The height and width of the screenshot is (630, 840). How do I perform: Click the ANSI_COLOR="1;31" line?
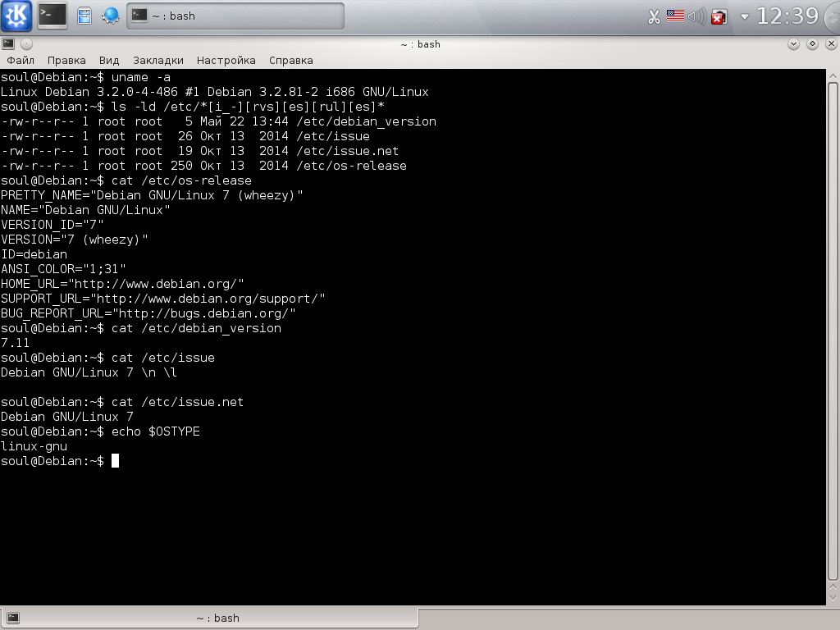(63, 269)
